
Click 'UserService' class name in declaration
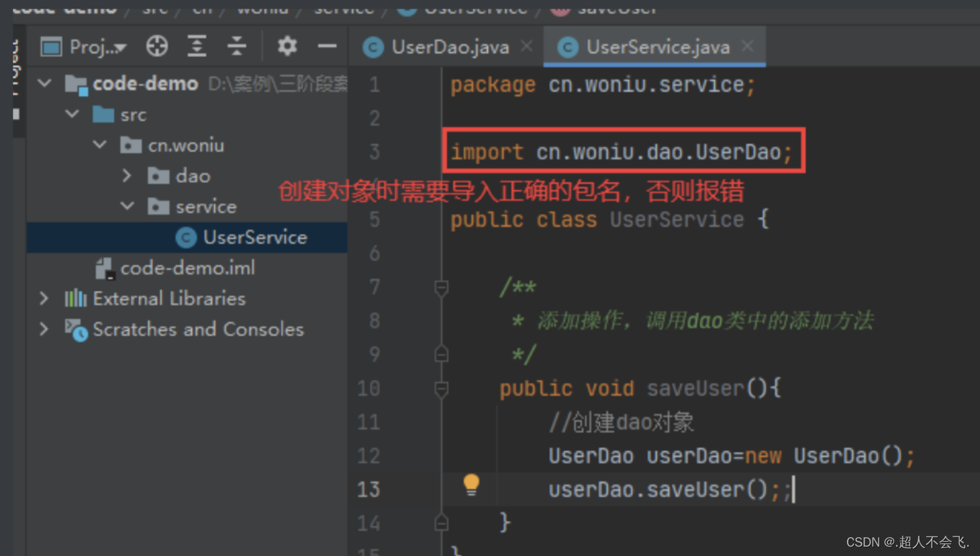(x=677, y=220)
